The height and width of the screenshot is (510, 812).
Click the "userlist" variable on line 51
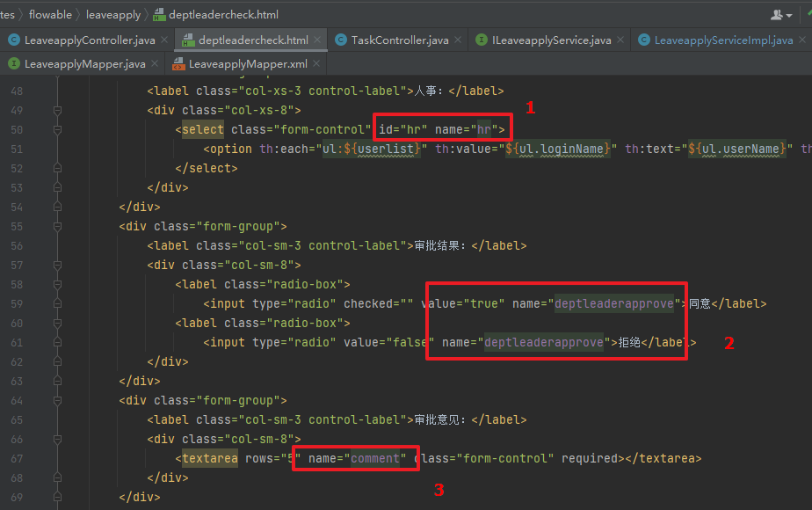(x=386, y=149)
